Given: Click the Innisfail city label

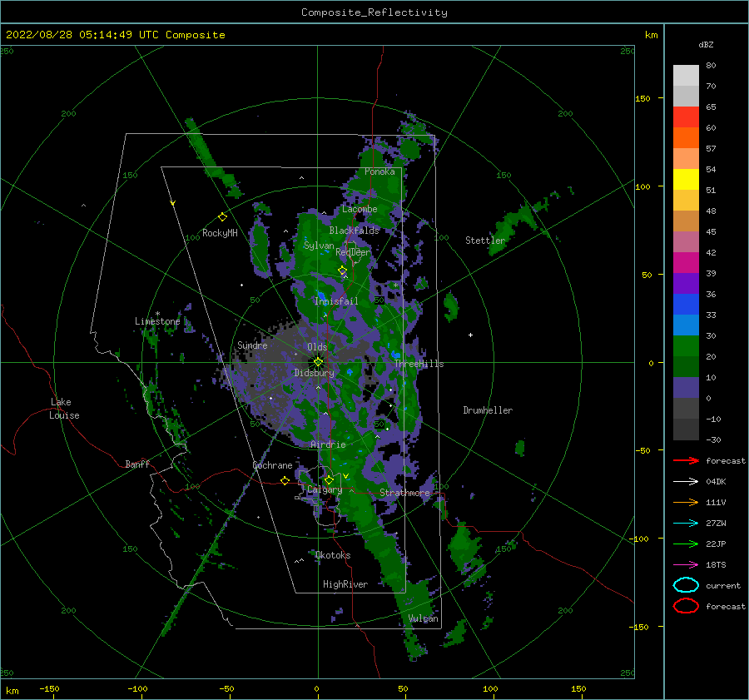Looking at the screenshot, I should (336, 301).
